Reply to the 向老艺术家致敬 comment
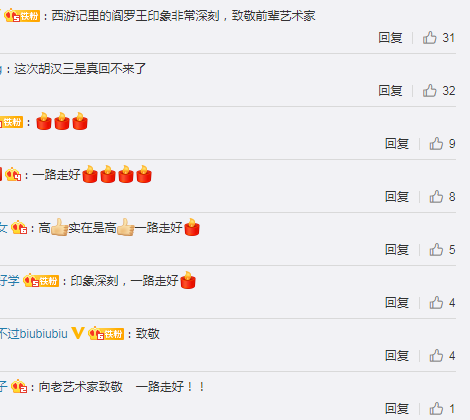This screenshot has width=470, height=420. (x=397, y=409)
